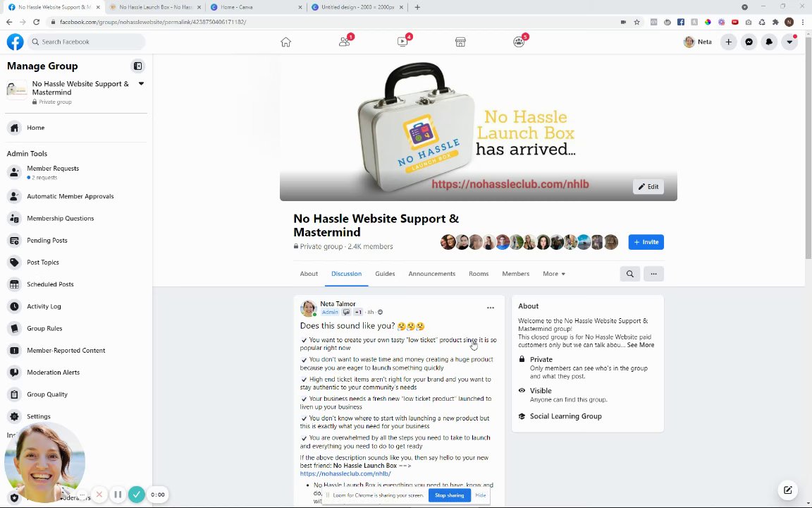The width and height of the screenshot is (812, 508).
Task: Switch to the About tab
Action: (x=309, y=274)
